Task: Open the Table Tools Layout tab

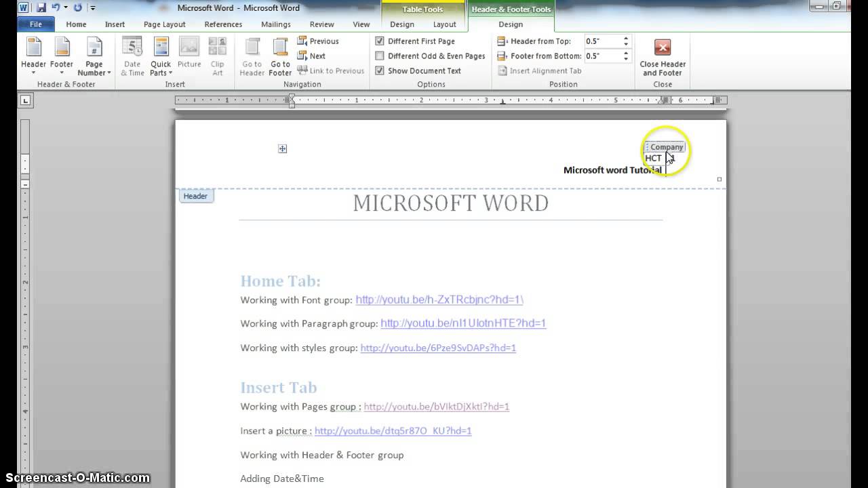Action: tap(445, 24)
